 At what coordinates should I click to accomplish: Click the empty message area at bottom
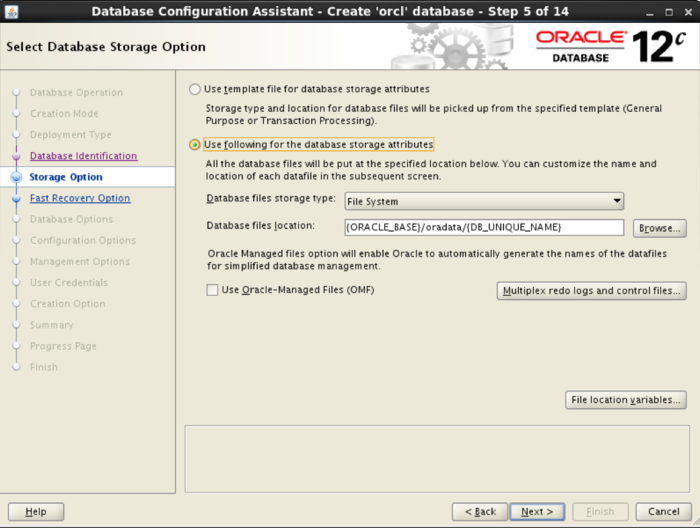(x=437, y=459)
